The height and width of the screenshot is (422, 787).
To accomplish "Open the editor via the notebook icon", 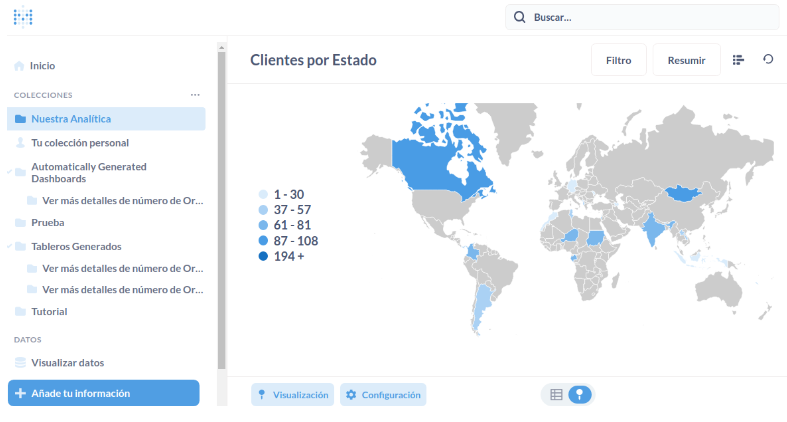I will [x=739, y=60].
